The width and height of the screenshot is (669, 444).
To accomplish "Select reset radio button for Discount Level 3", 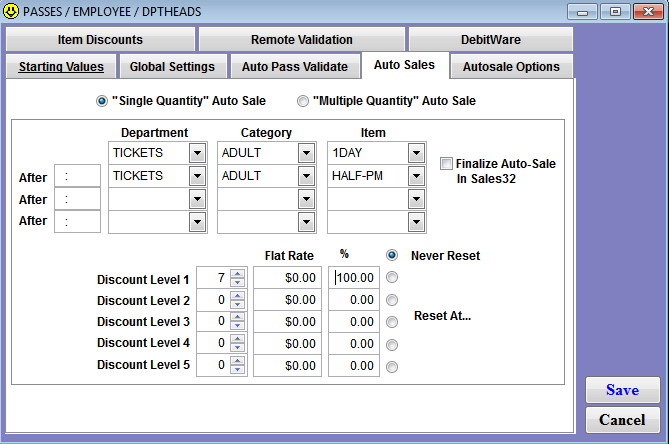I will coord(392,322).
